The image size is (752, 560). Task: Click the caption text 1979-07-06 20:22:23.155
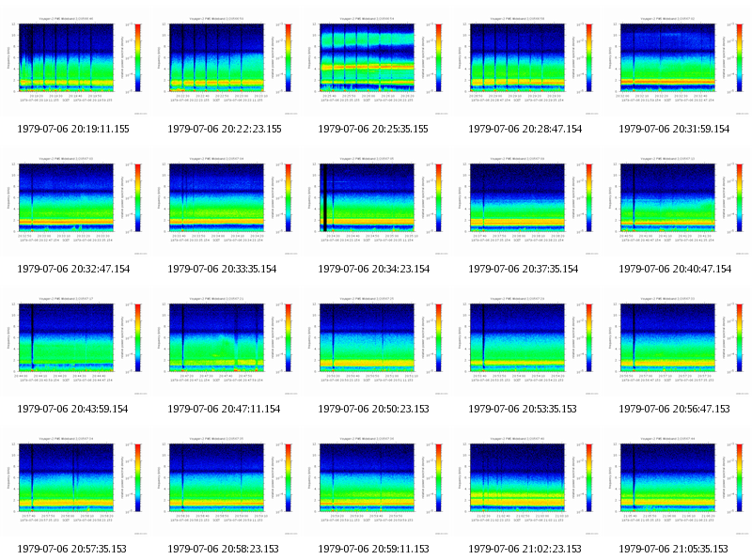click(225, 129)
